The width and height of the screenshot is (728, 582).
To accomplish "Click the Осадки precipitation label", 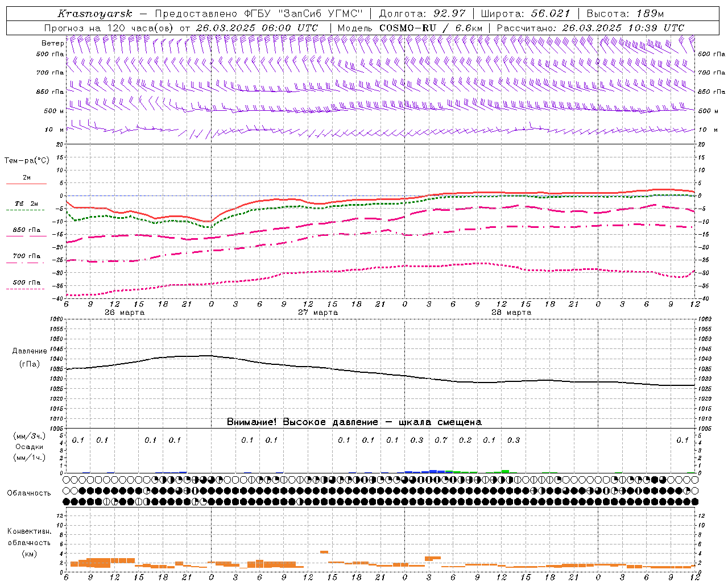I will (30, 447).
